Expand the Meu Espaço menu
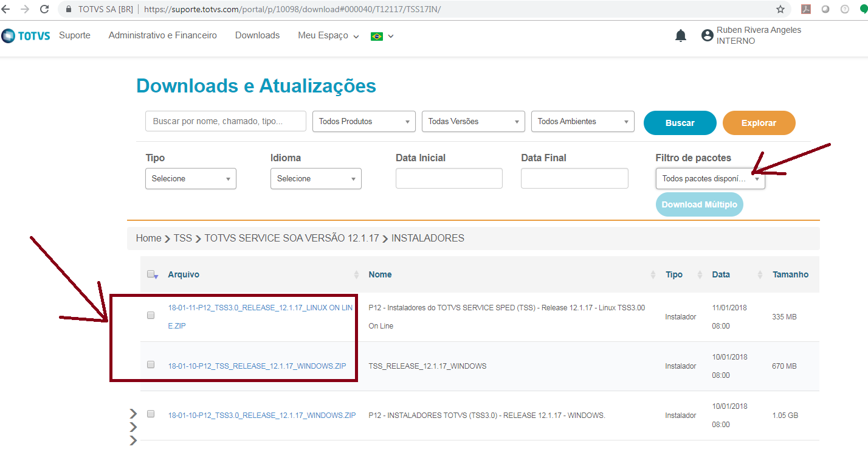Screen dimensions: 868x449 [x=328, y=35]
